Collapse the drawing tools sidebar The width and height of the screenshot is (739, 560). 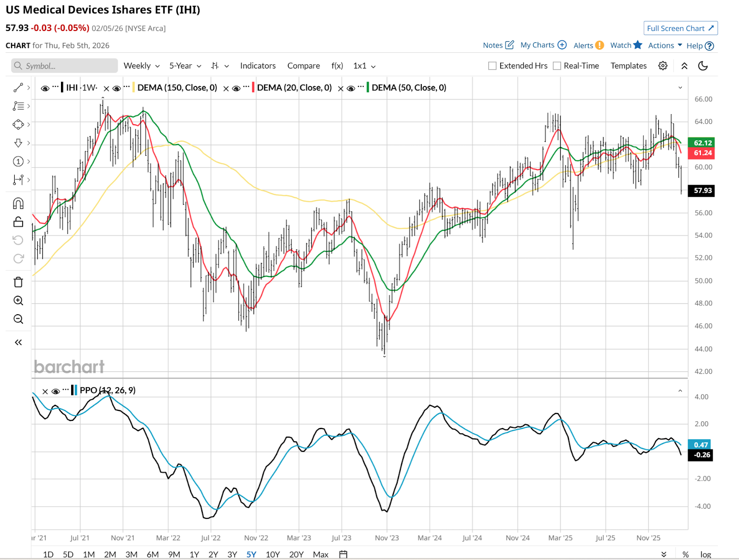(18, 342)
